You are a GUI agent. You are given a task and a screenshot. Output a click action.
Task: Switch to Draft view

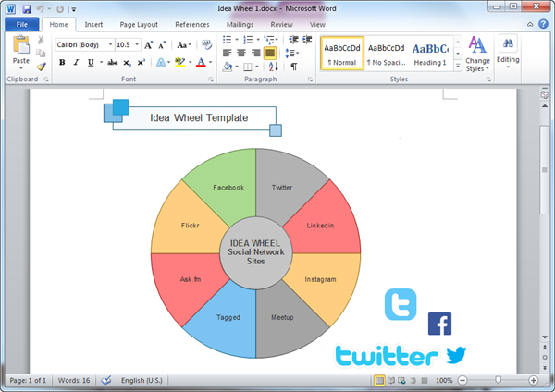tap(424, 381)
